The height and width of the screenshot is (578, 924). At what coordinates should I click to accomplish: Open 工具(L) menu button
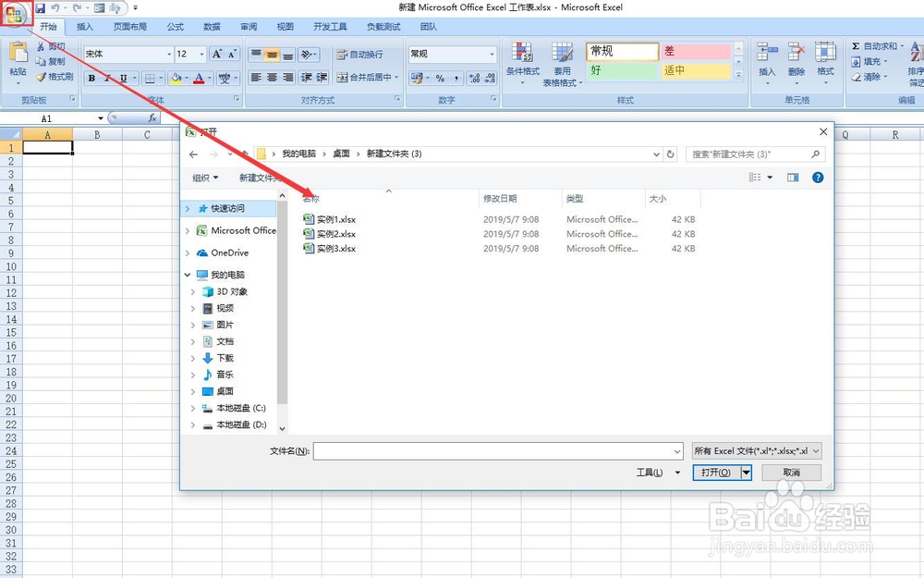pos(658,473)
